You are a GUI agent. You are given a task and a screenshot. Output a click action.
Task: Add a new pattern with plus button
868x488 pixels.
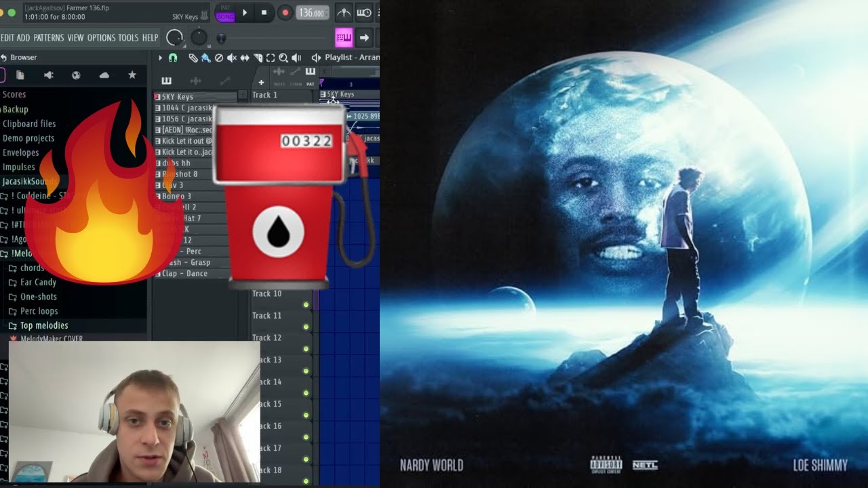(261, 83)
